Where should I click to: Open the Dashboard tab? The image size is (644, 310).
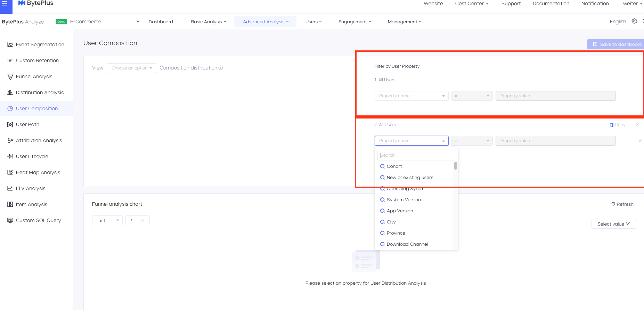[161, 22]
